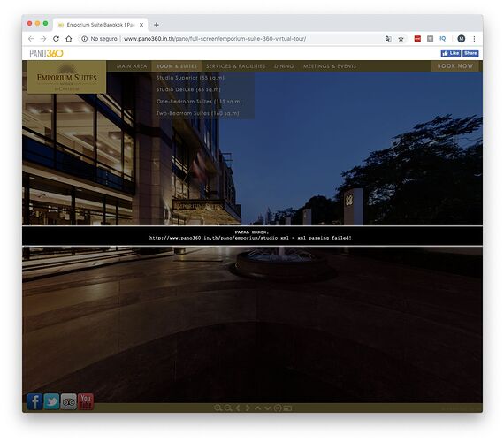Open the Services & Facilities menu

[235, 66]
